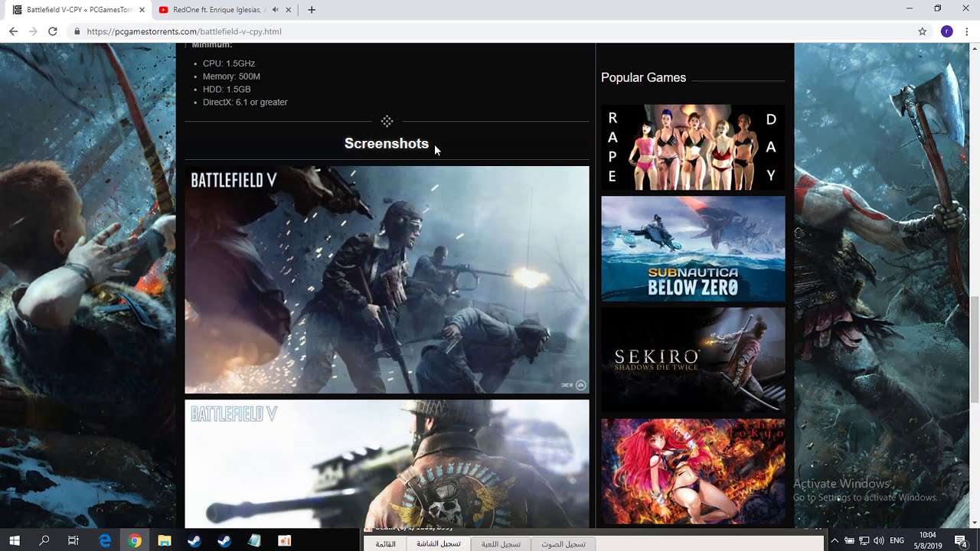The width and height of the screenshot is (980, 551).
Task: Open Windows taskbar search
Action: tap(44, 540)
